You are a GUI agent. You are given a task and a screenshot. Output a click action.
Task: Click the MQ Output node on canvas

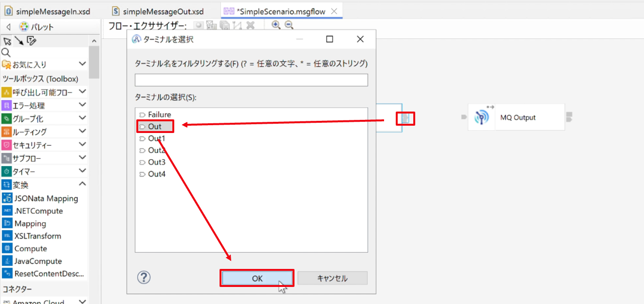point(516,117)
